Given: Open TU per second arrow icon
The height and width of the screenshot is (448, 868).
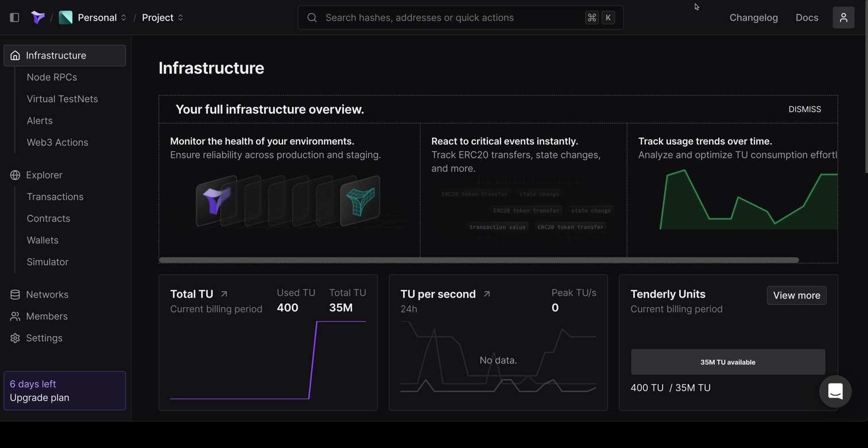Looking at the screenshot, I should click(487, 294).
